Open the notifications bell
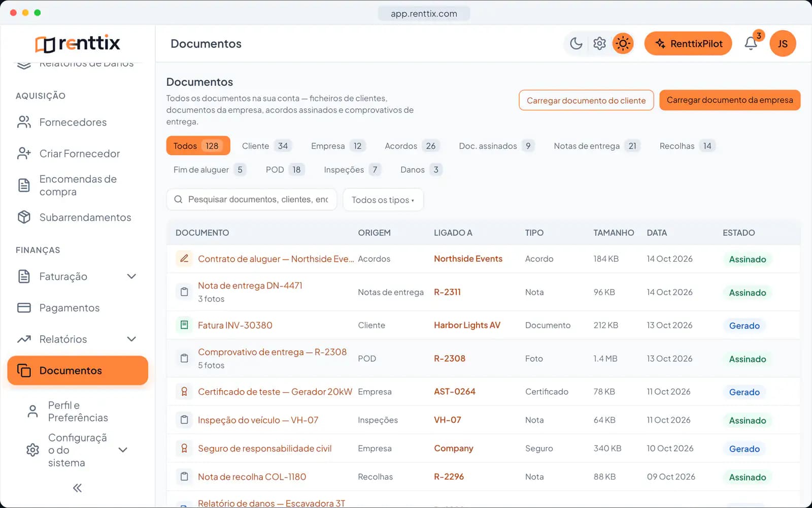 751,44
